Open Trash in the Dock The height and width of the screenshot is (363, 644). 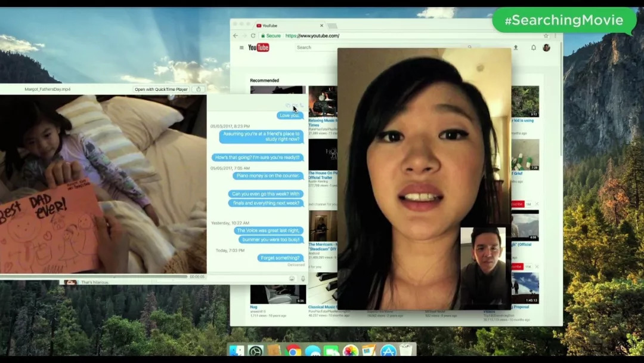[x=406, y=350]
